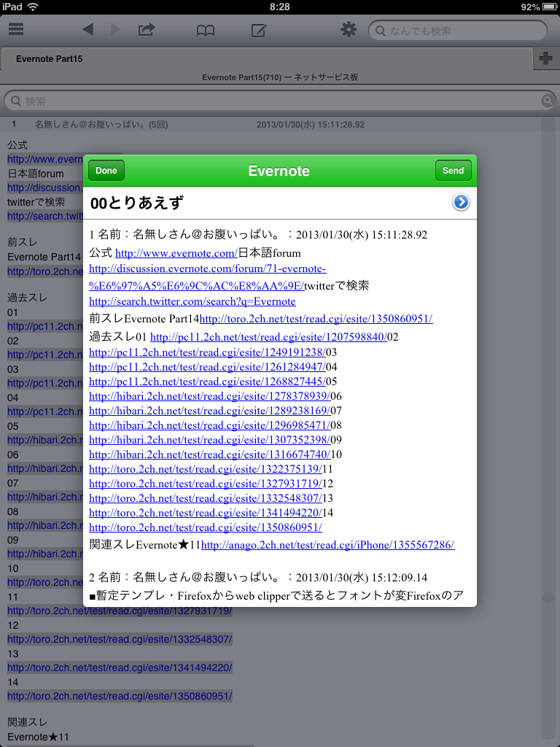Open link ending 1322375139 in dialog

(206, 469)
